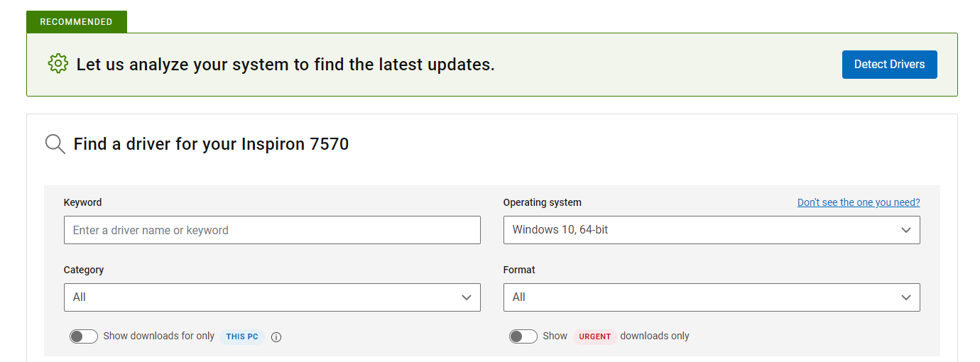This screenshot has width=980, height=362.
Task: Click the Find a driver for your Inspiron 7570 heading
Action: point(211,144)
